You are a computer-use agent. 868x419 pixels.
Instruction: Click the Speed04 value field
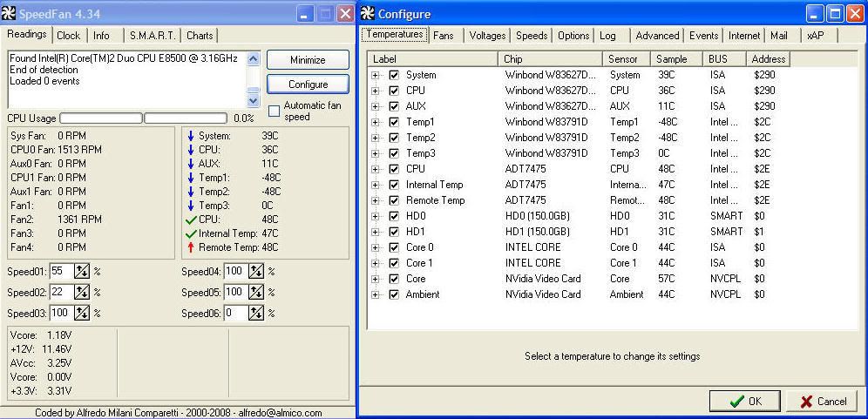(x=236, y=271)
